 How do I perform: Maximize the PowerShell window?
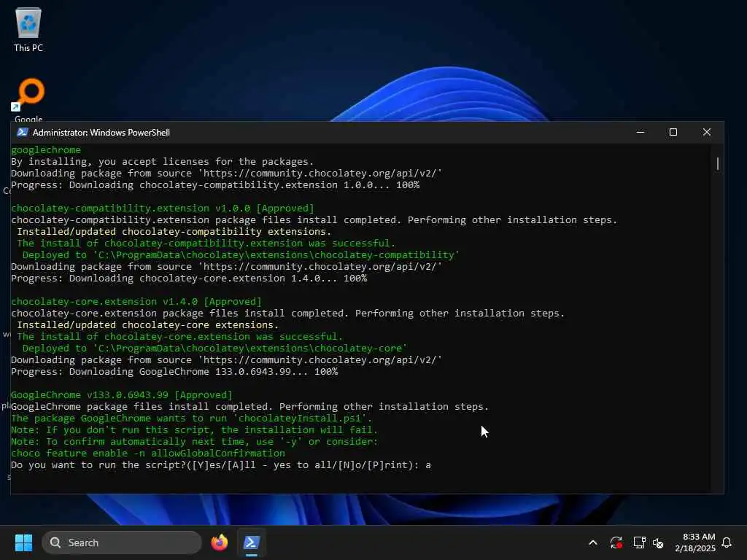tap(673, 133)
